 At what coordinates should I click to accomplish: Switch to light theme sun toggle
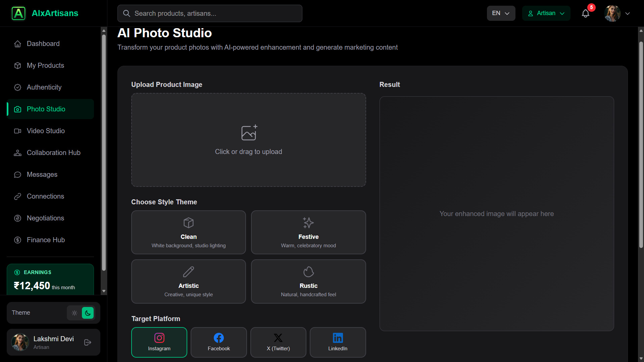[x=75, y=313]
